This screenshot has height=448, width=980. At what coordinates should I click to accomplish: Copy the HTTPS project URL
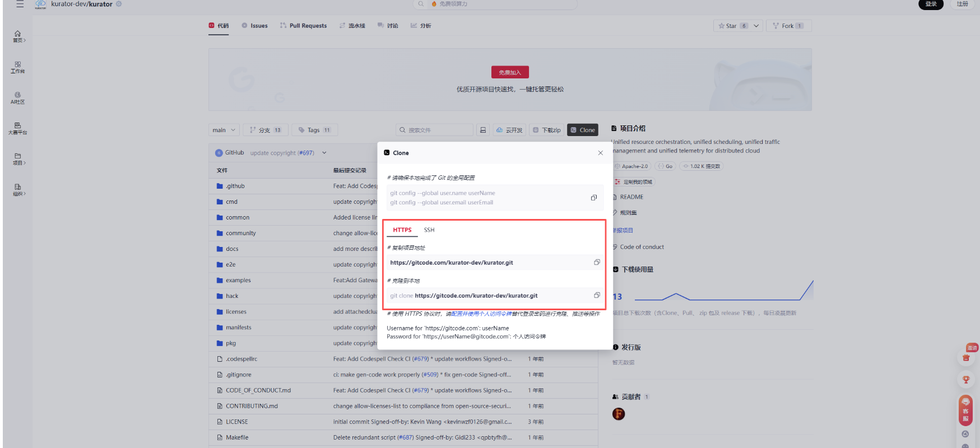[597, 262]
